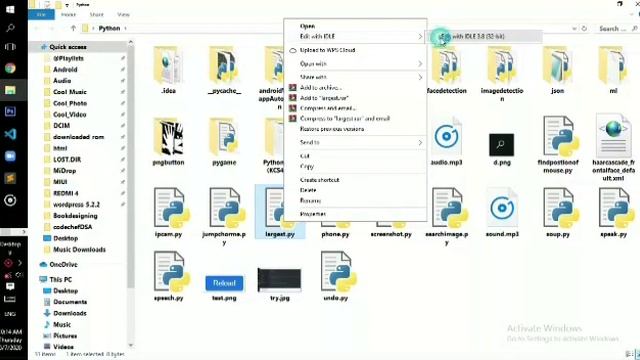Image resolution: width=640 pixels, height=360 pixels.
Task: Choose Copy in the context menu
Action: [x=355, y=166]
